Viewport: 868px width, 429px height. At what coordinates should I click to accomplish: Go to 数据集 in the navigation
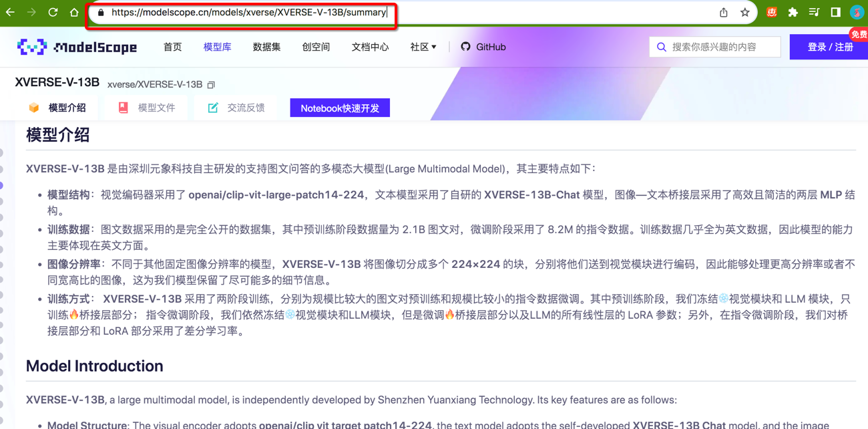[x=266, y=47]
